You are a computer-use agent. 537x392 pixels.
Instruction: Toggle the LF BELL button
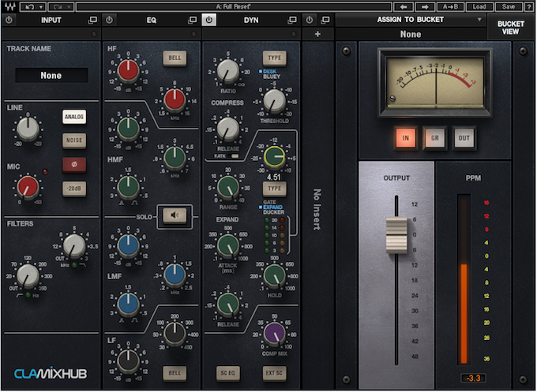pos(175,373)
